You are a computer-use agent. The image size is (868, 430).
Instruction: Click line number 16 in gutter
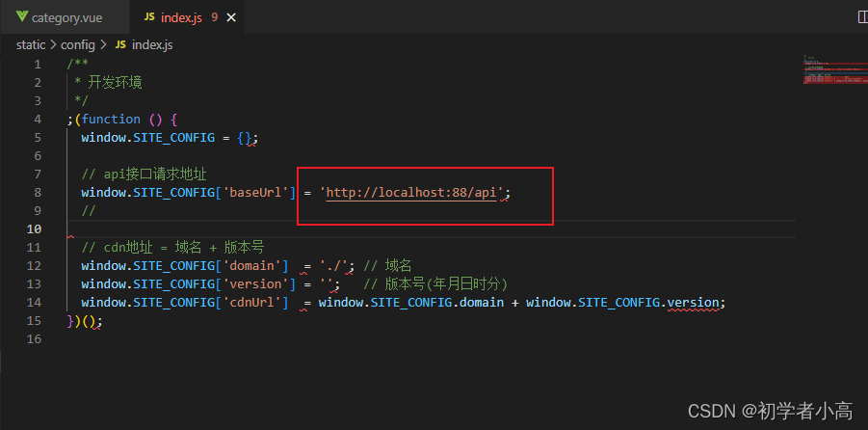pyautogui.click(x=34, y=338)
